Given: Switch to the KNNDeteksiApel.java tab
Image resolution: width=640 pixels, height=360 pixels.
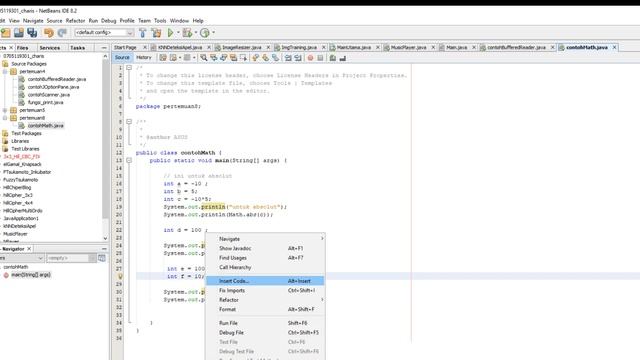Looking at the screenshot, I should (180, 47).
